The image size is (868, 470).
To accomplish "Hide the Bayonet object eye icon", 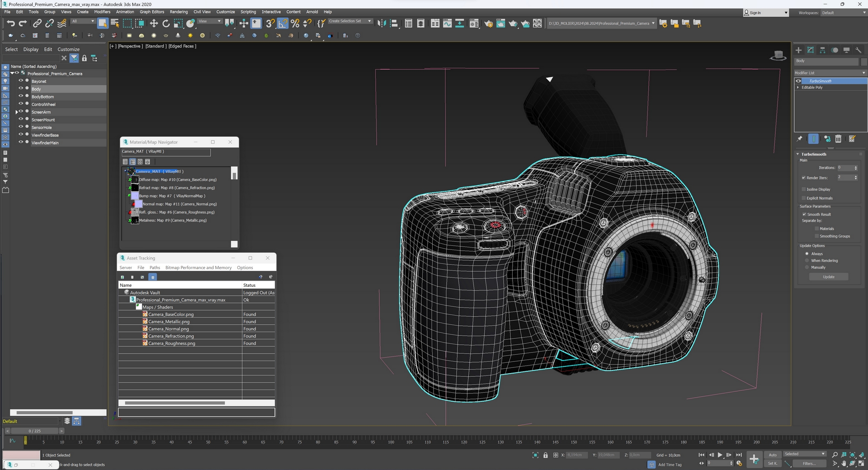I will 21,81.
